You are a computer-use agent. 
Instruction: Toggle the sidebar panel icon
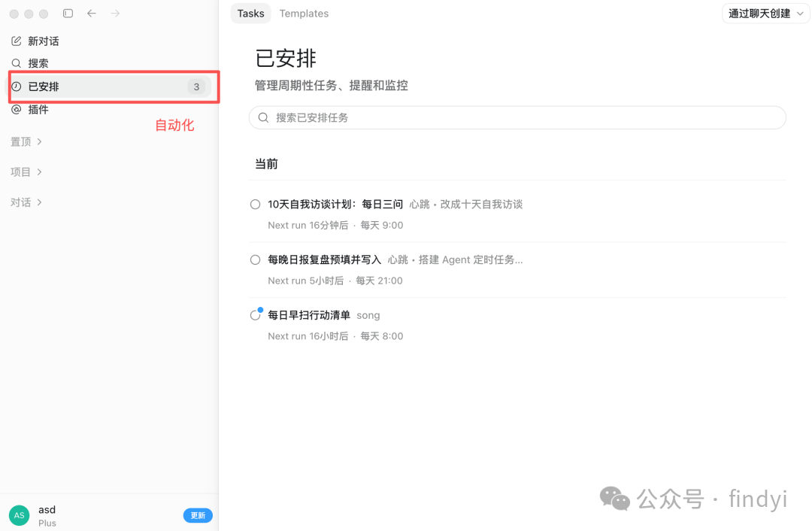68,14
